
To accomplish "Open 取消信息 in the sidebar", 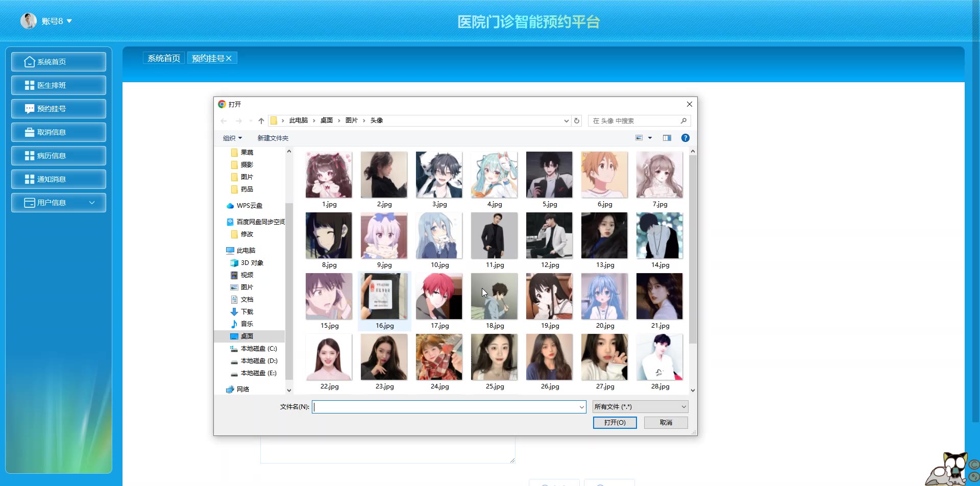I will (59, 132).
